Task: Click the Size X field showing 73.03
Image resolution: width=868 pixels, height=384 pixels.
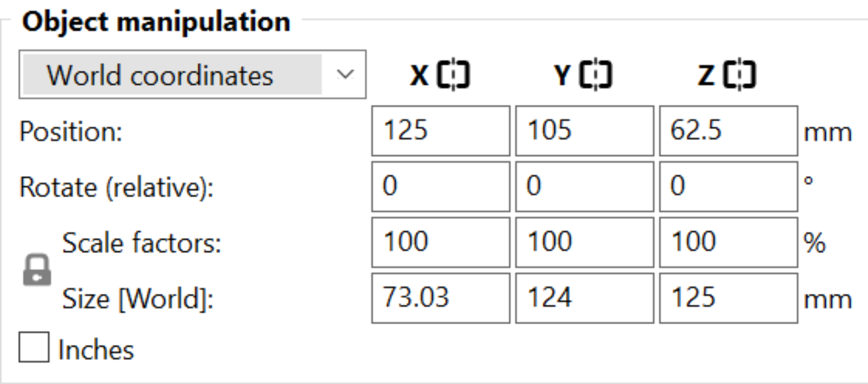Action: click(441, 298)
